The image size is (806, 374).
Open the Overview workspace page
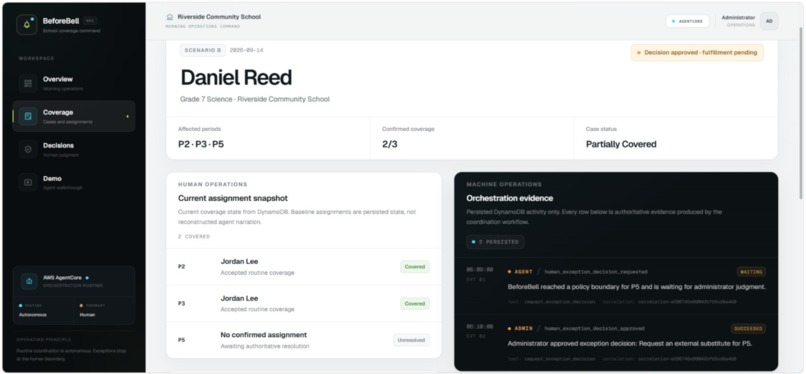[x=74, y=83]
